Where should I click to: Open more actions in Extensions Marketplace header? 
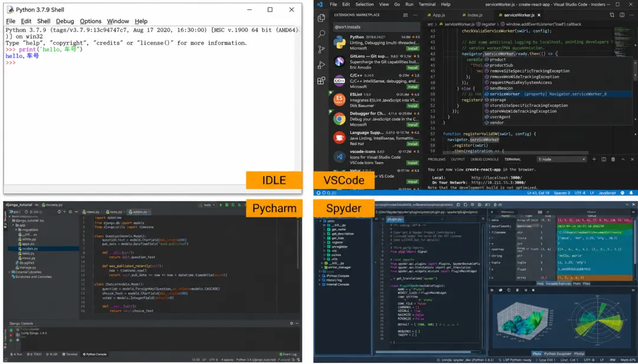click(x=415, y=15)
